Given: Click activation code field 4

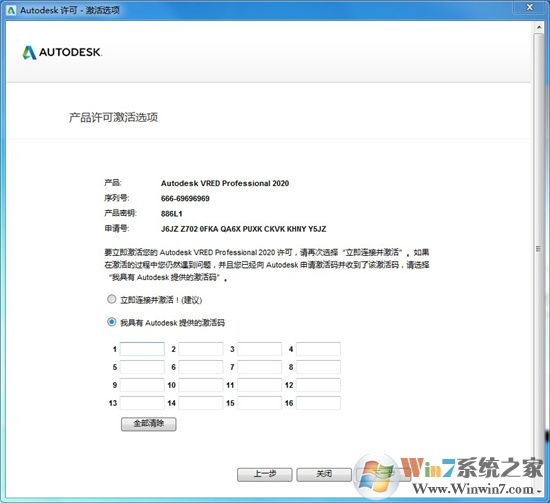Looking at the screenshot, I should (318, 349).
